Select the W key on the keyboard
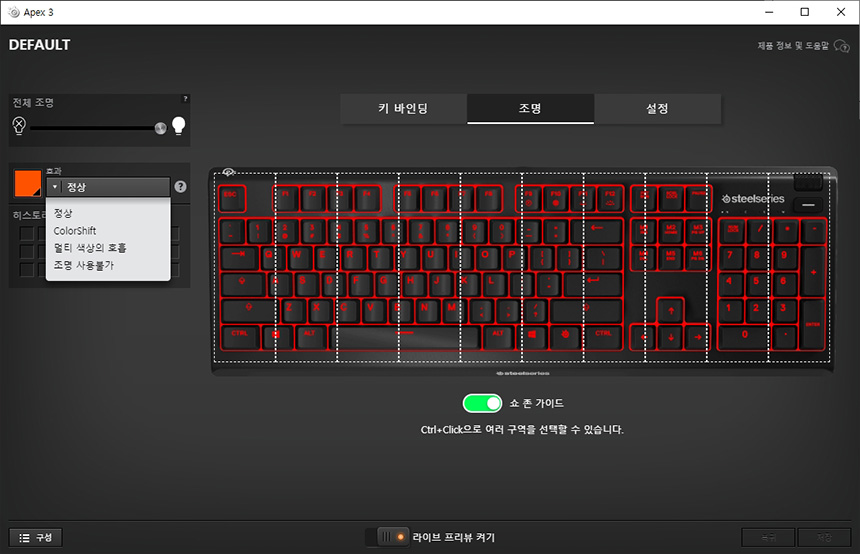The width and height of the screenshot is (860, 554). click(297, 257)
